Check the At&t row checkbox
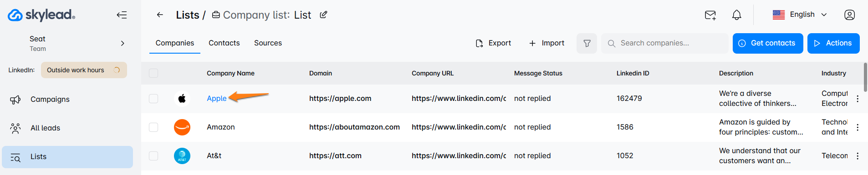868x175 pixels. 153,156
